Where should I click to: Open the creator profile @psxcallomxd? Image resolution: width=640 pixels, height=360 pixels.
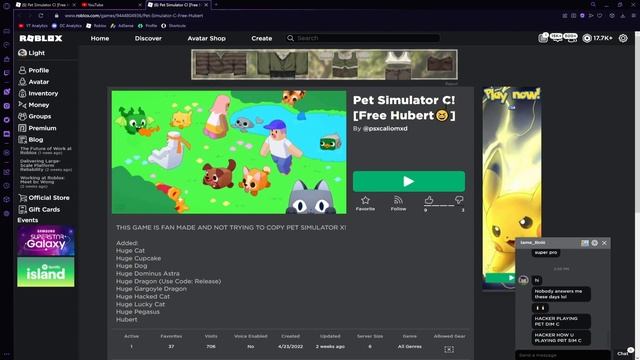pos(385,129)
